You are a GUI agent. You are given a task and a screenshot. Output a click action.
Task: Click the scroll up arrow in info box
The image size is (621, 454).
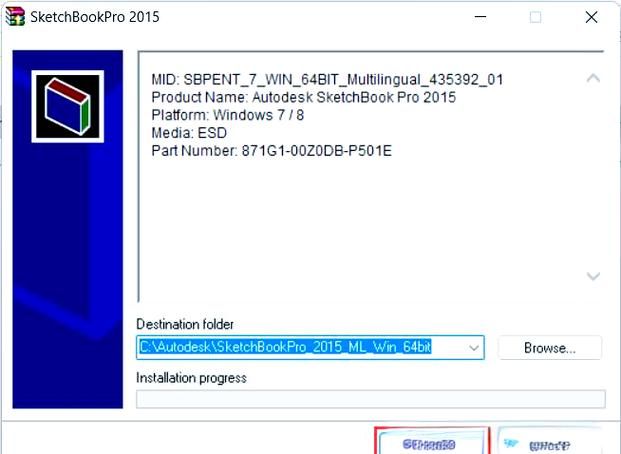[x=593, y=78]
